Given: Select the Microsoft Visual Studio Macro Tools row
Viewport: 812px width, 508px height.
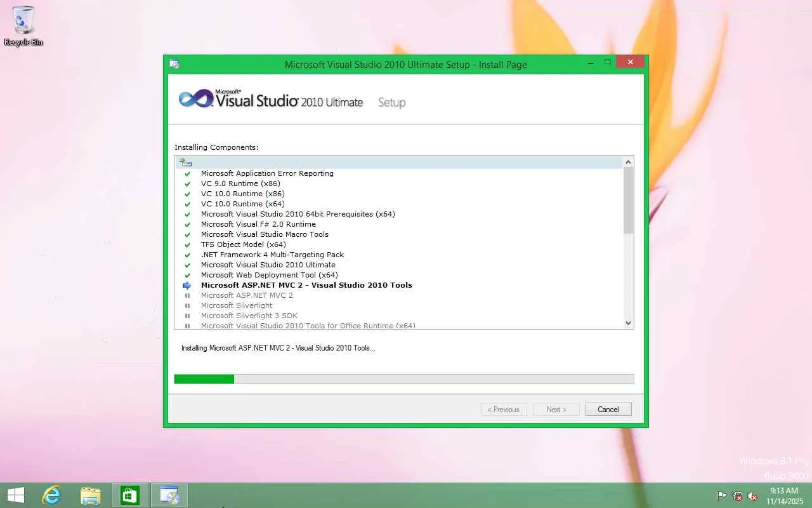Looking at the screenshot, I should point(399,234).
